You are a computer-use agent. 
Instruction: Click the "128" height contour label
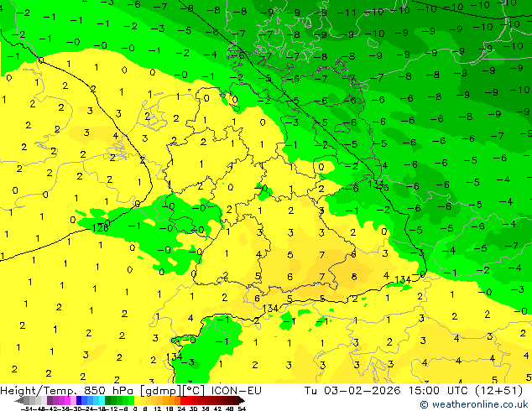(x=100, y=228)
